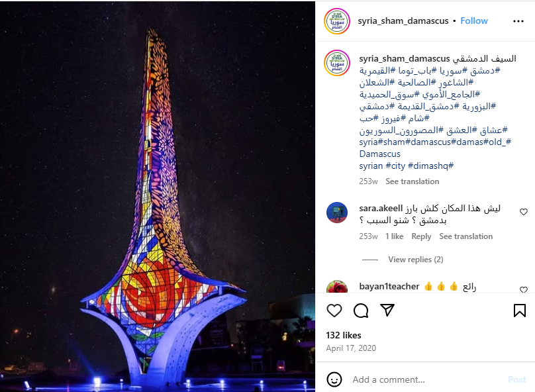Open comment bubble icon under post
The width and height of the screenshot is (535, 392).
361,311
